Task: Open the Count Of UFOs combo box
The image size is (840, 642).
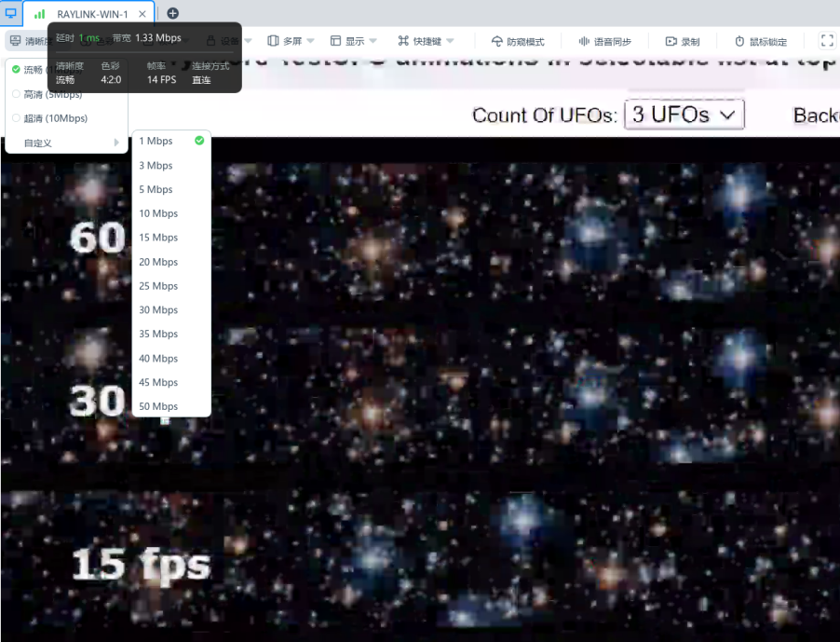Action: (684, 115)
